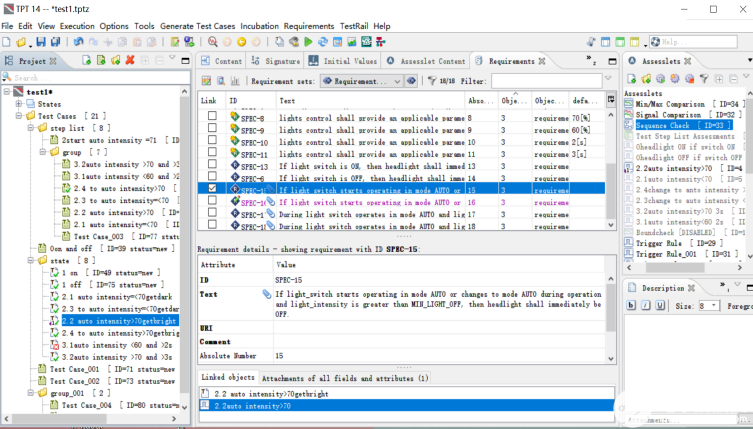Click the magnifier zoom icon in main toolbar
753x429 pixels.
click(213, 42)
